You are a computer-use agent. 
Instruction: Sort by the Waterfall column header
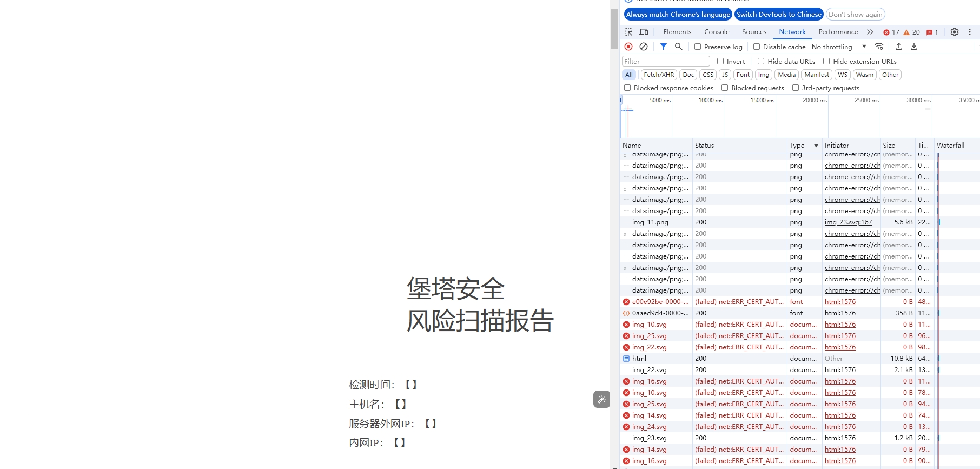tap(957, 146)
